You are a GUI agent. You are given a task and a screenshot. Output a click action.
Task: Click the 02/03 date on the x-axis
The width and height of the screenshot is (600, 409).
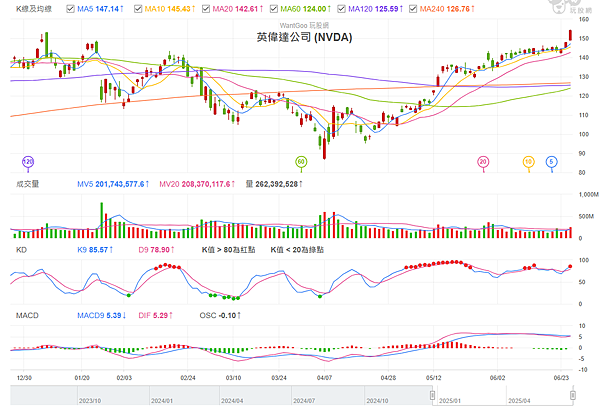point(124,378)
